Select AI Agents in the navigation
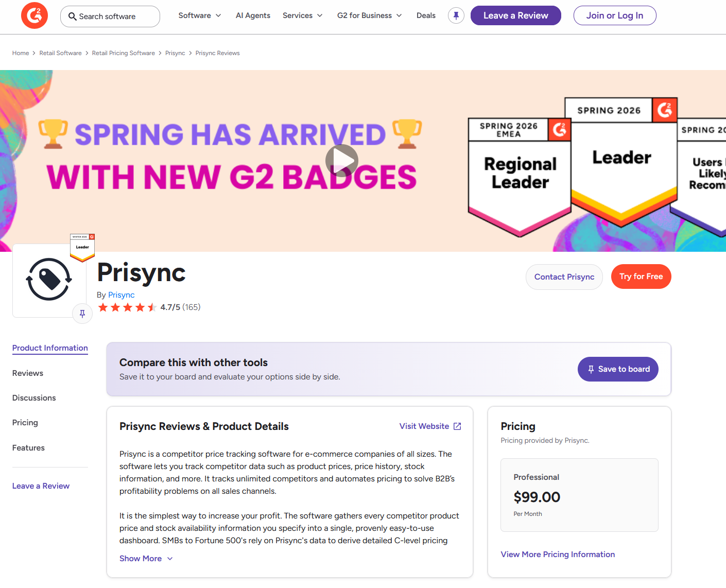The image size is (726, 588). (x=253, y=15)
